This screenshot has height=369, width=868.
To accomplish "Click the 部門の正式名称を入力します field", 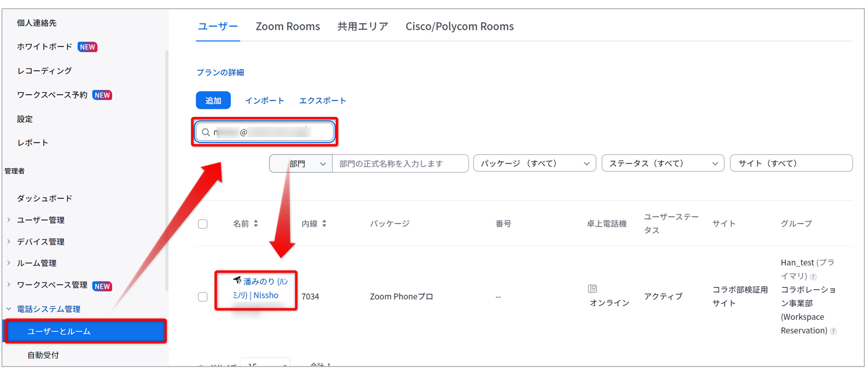I will click(x=400, y=163).
